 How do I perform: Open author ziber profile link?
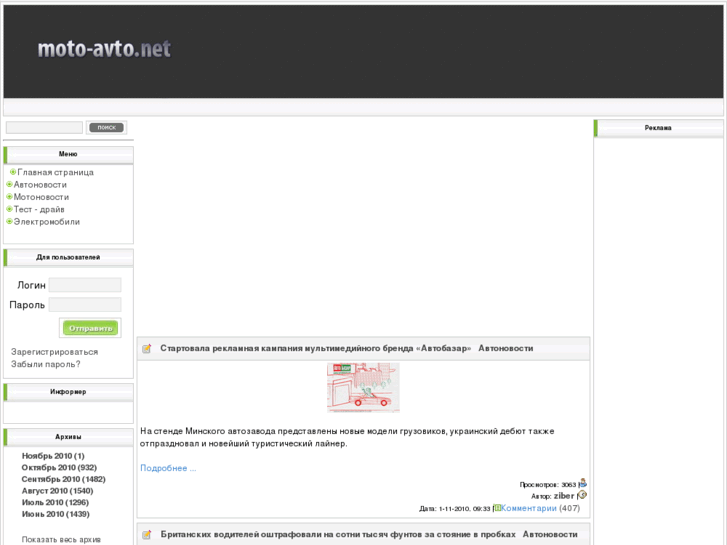(564, 496)
